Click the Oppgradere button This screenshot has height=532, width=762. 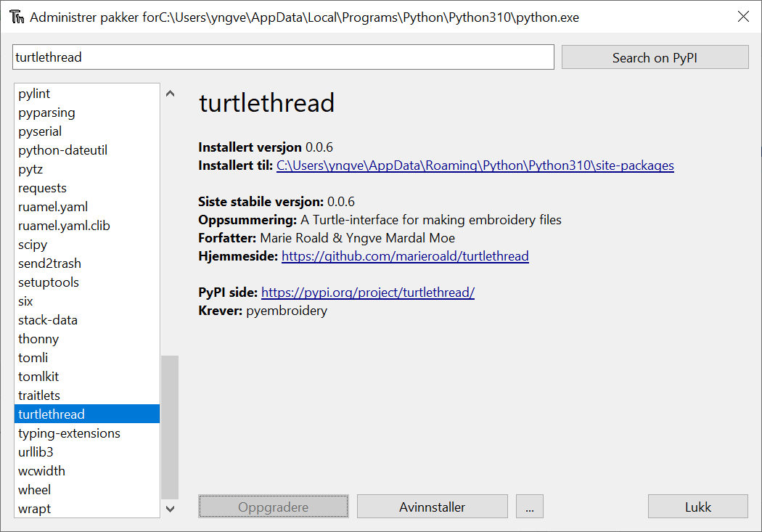273,507
